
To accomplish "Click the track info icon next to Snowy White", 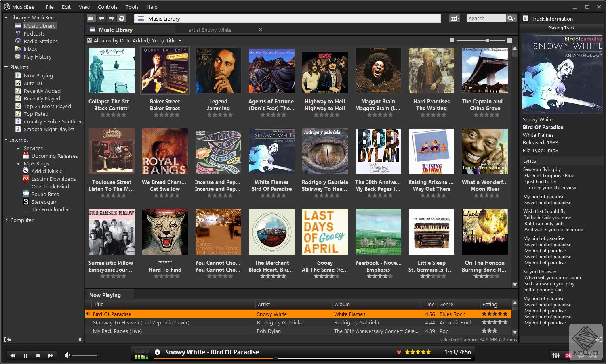I will point(157,352).
